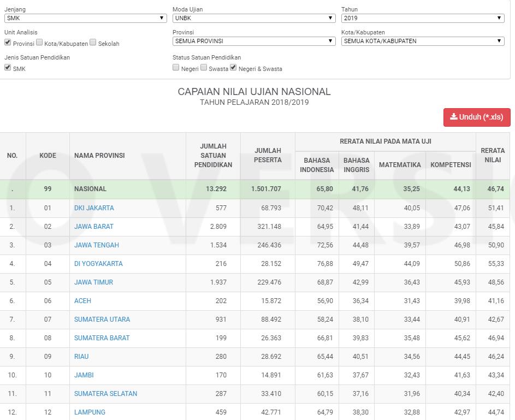Toggle the Provinsi unit analisis checkbox
Image resolution: width=515 pixels, height=420 pixels.
[8, 43]
